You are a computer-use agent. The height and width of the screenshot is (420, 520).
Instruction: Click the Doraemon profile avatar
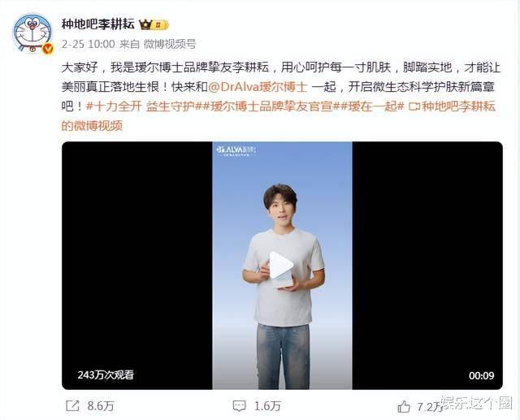click(32, 32)
